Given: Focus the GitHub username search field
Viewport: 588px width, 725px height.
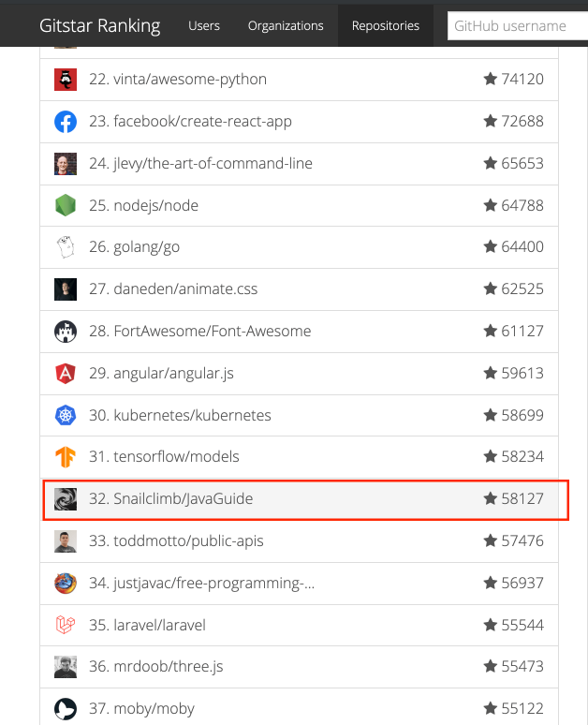Looking at the screenshot, I should [x=518, y=26].
